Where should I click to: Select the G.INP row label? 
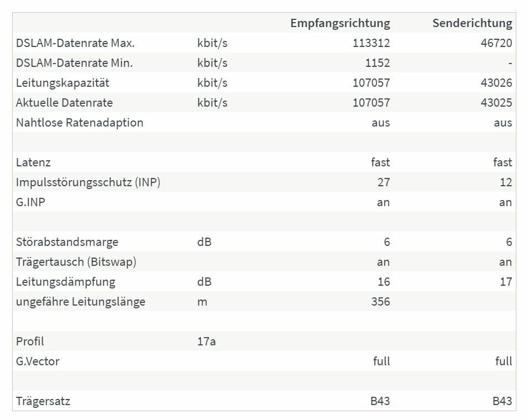point(30,202)
